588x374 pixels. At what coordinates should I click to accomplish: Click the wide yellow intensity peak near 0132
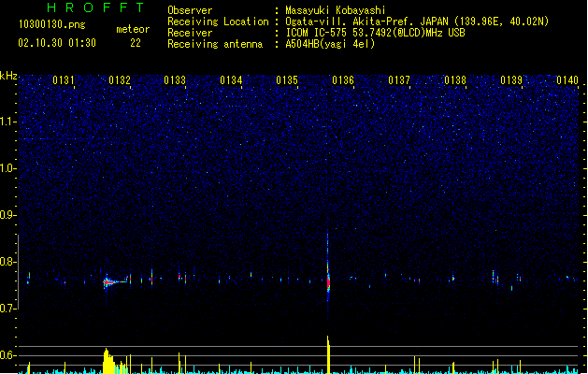(108, 362)
